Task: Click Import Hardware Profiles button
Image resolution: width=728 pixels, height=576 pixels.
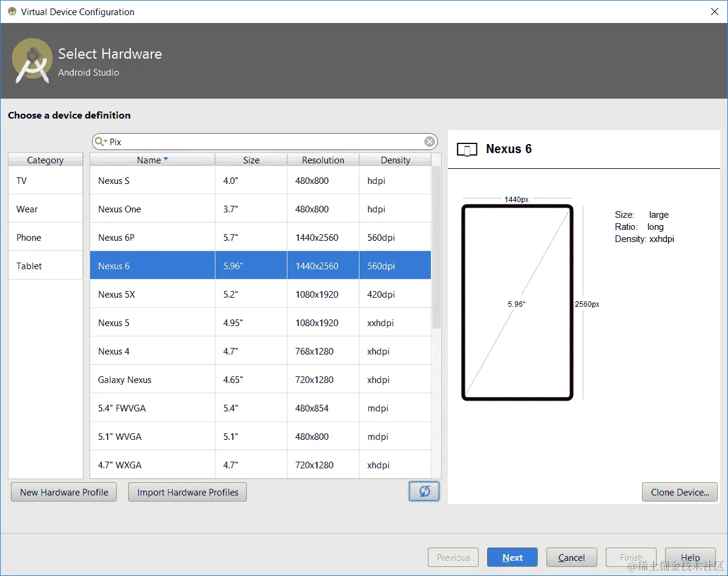Action: tap(188, 492)
